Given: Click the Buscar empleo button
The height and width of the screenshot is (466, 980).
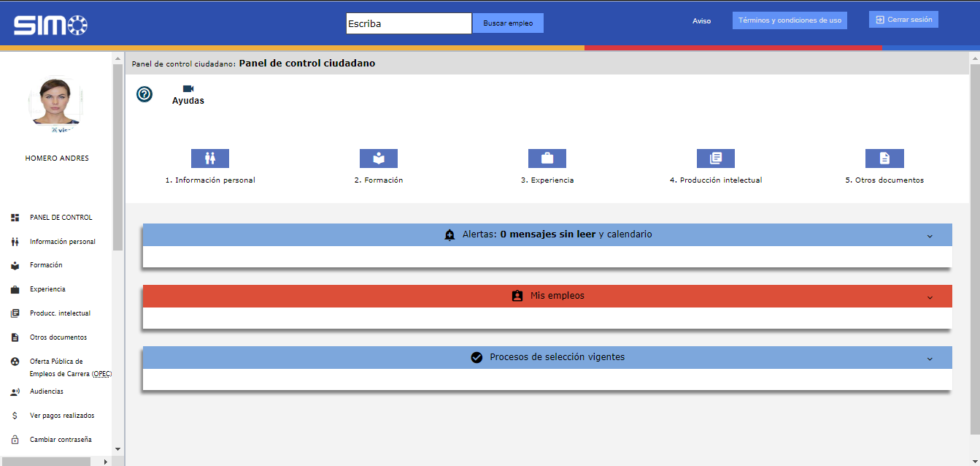Looking at the screenshot, I should point(508,23).
